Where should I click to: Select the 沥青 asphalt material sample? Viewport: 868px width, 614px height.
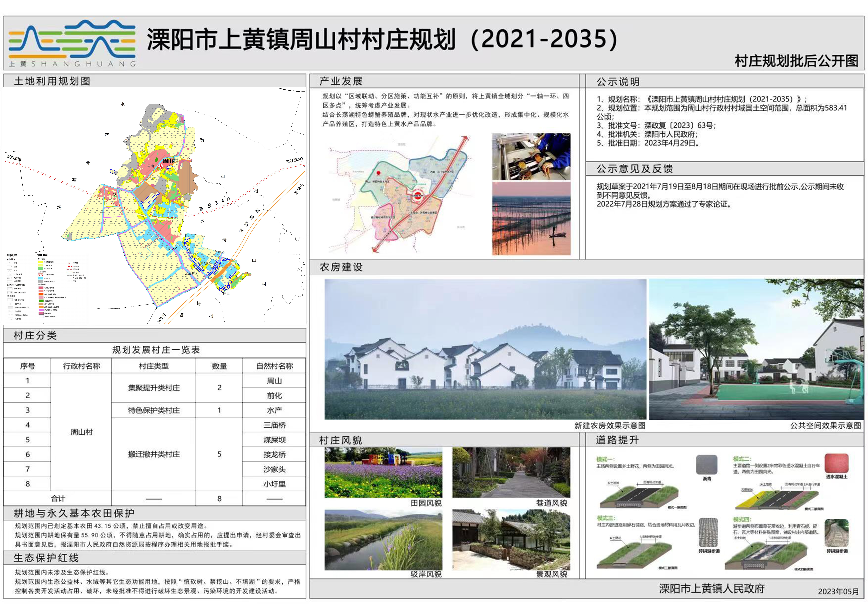(x=707, y=465)
